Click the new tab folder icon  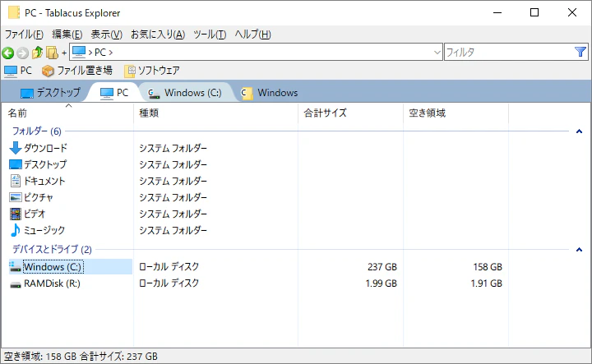coord(52,53)
